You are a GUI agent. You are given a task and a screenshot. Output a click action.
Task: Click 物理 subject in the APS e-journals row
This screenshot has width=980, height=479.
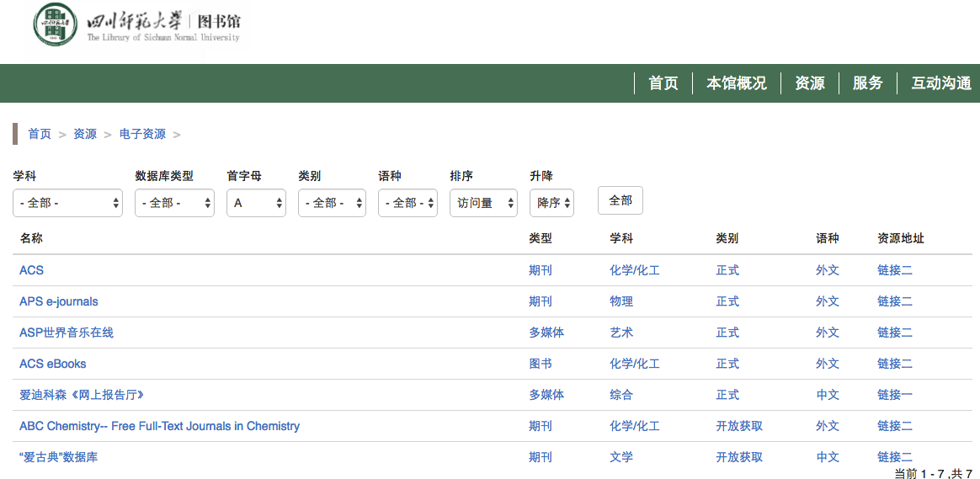(621, 301)
